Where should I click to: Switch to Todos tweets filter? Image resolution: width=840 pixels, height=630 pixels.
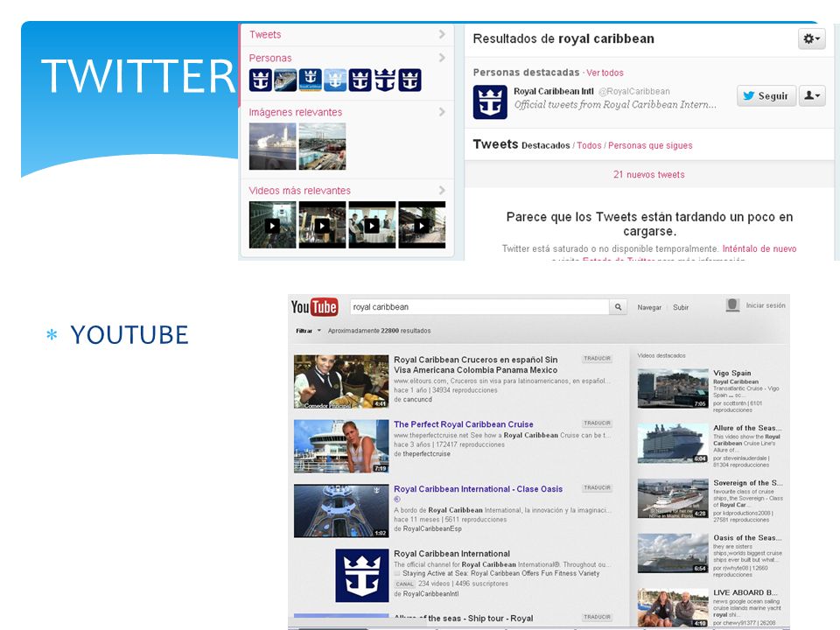coord(589,146)
